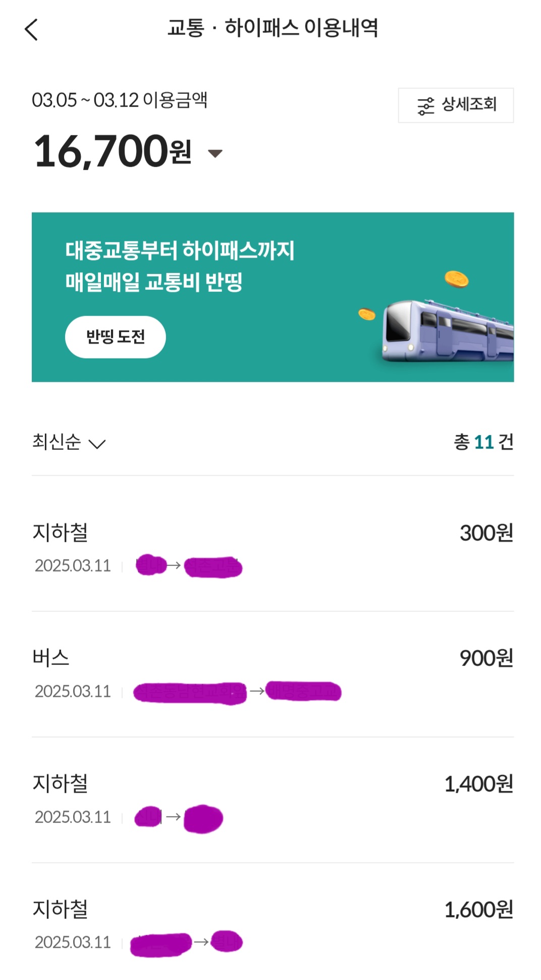Click the 총 11 건 count label
This screenshot has height=980, width=541.
pyautogui.click(x=483, y=442)
